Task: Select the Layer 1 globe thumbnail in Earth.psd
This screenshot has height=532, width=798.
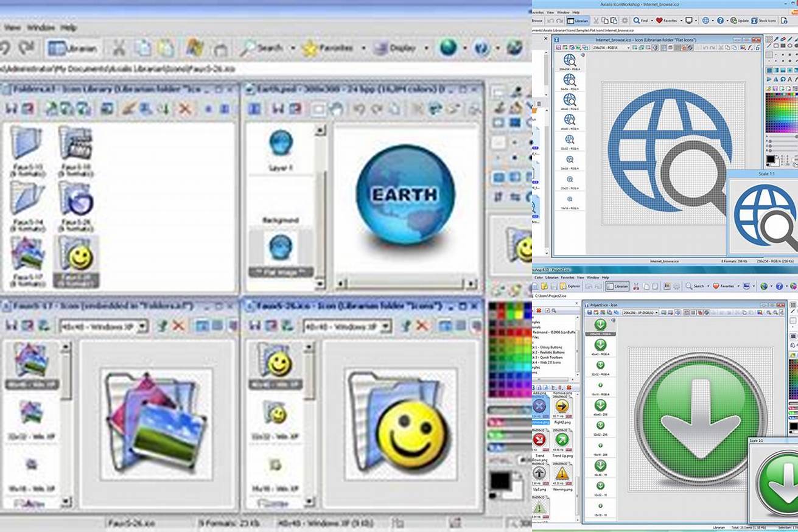Action: [x=281, y=144]
